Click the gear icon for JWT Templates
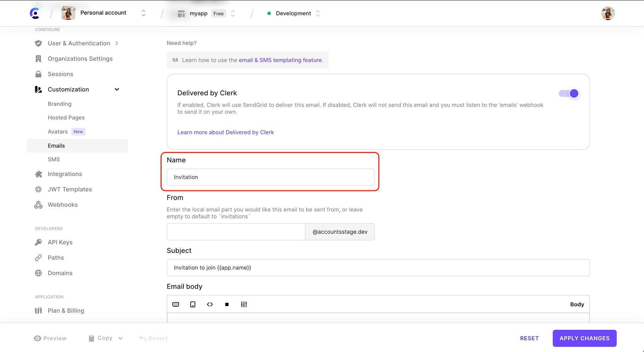Image resolution: width=644 pixels, height=352 pixels. 38,189
